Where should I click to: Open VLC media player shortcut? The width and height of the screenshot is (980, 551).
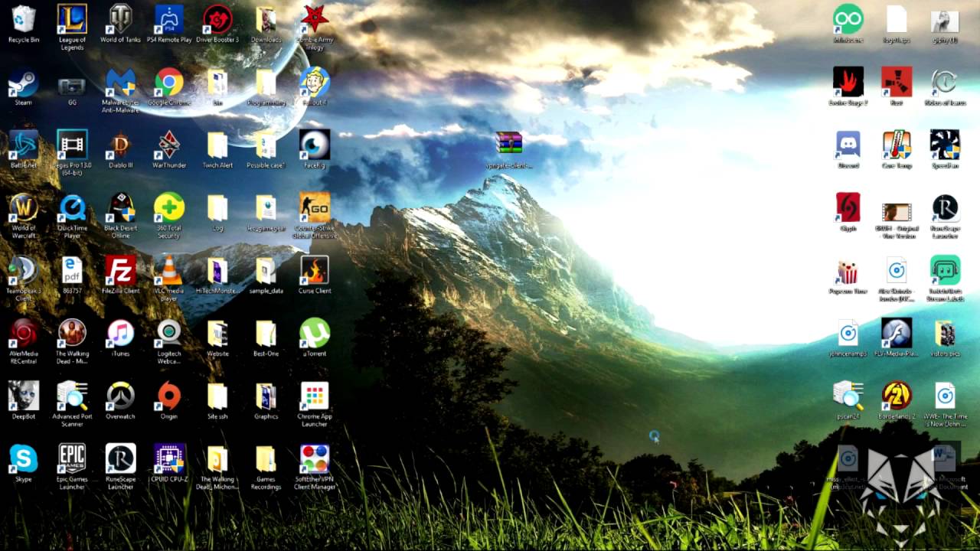point(169,270)
